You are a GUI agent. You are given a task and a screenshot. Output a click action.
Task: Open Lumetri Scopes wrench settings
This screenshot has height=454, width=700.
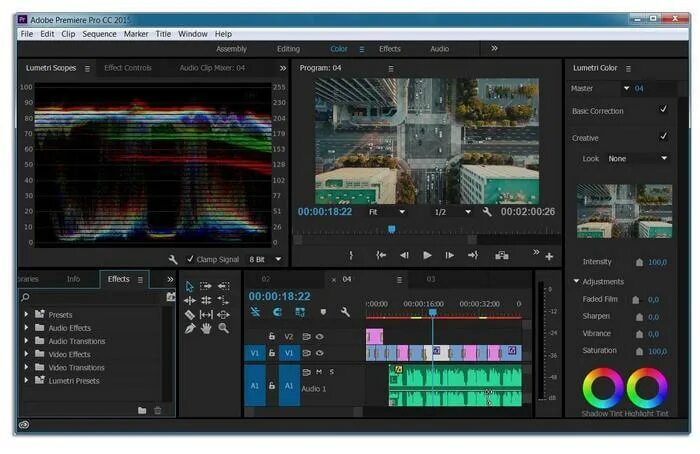pos(173,259)
